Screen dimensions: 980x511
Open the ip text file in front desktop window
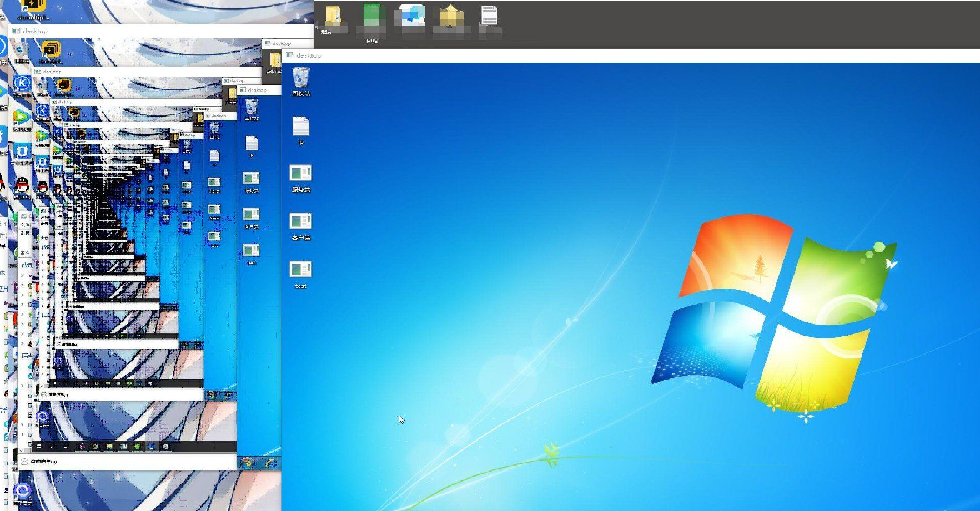[300, 130]
